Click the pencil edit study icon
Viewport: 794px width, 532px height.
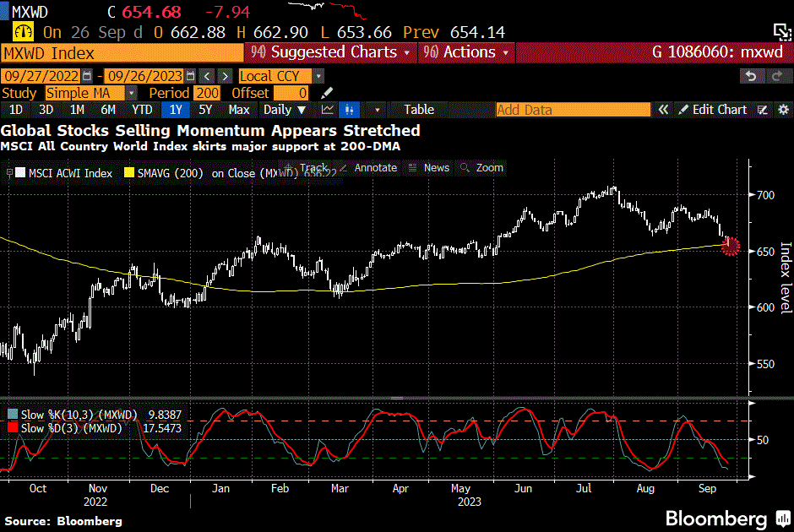pos(327,93)
